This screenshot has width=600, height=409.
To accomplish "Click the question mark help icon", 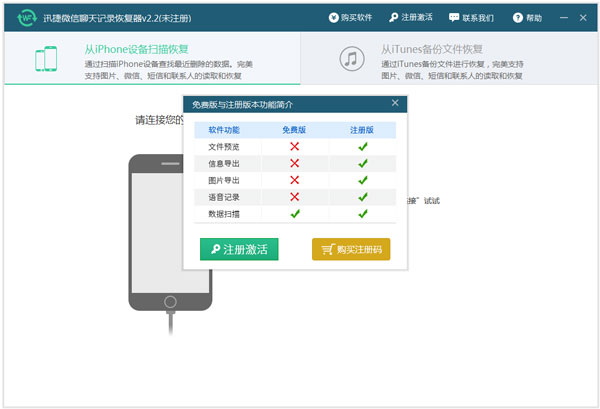I will (518, 18).
